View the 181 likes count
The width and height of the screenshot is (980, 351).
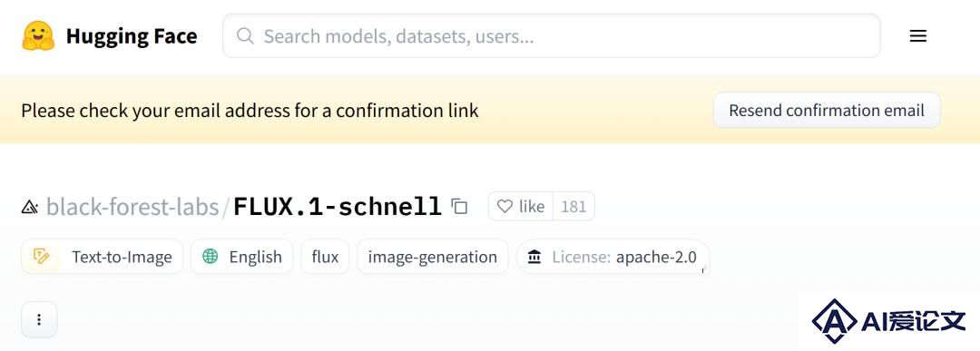click(573, 206)
